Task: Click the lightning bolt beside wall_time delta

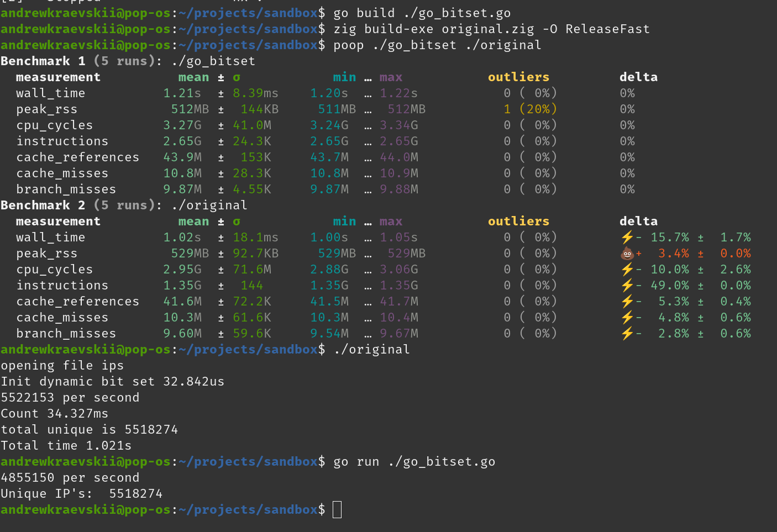Action: [627, 238]
